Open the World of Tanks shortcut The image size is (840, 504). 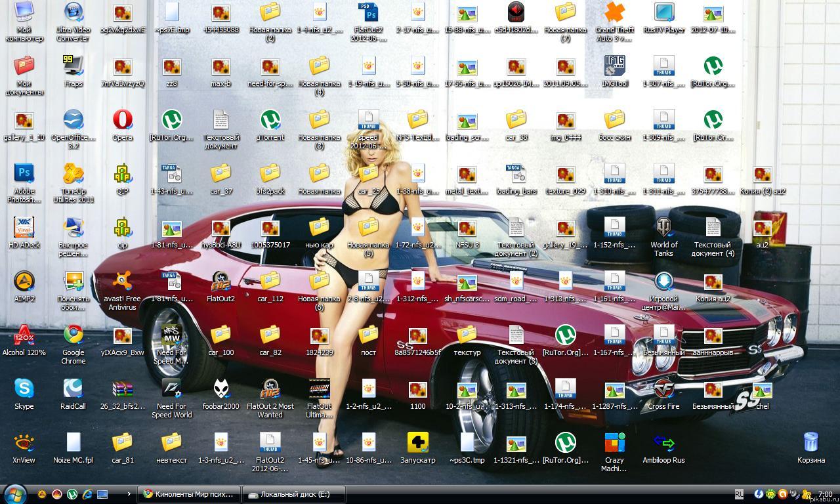tap(664, 236)
